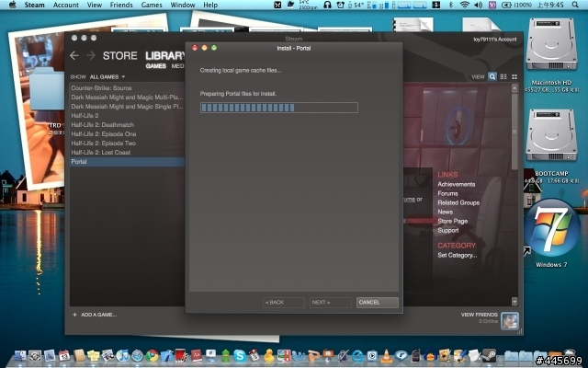Click scrollbar up arrow in library panel
588x368 pixels.
pyautogui.click(x=514, y=88)
